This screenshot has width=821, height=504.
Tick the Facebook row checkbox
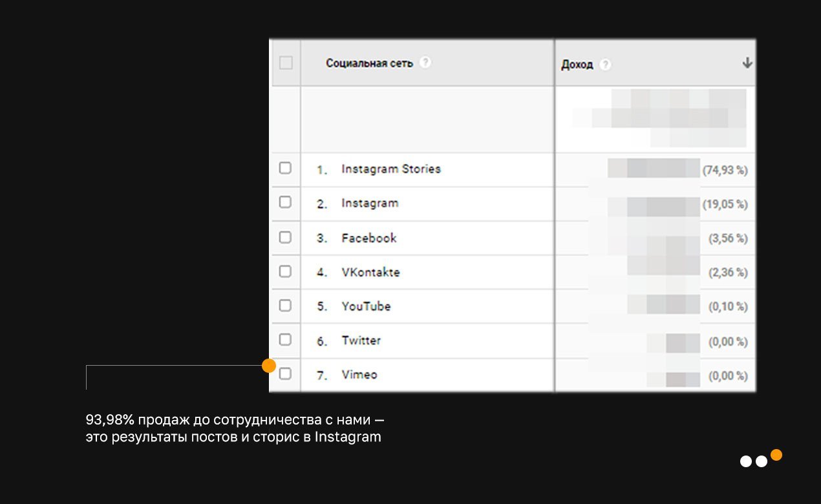click(285, 237)
